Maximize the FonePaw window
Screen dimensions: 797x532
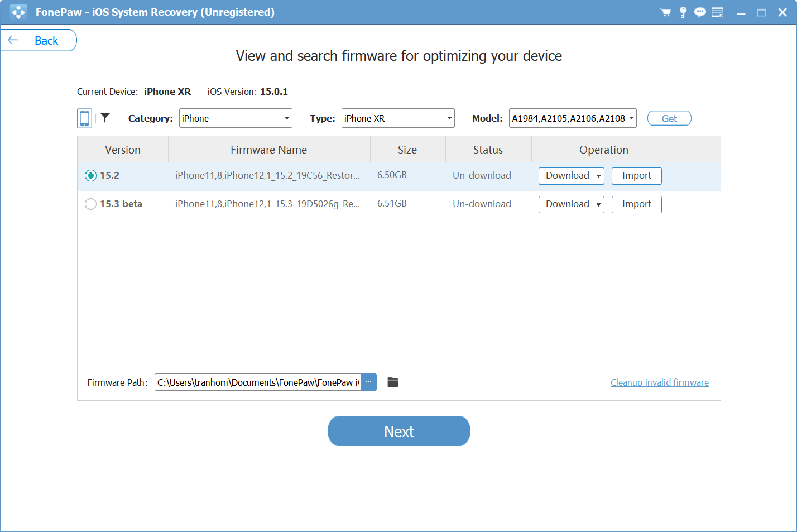pyautogui.click(x=761, y=12)
